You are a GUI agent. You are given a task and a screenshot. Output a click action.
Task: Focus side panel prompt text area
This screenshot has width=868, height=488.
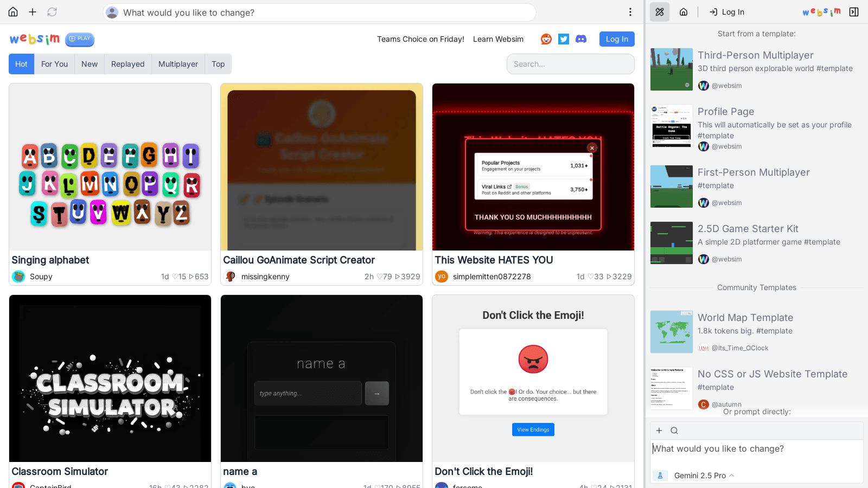click(x=757, y=453)
